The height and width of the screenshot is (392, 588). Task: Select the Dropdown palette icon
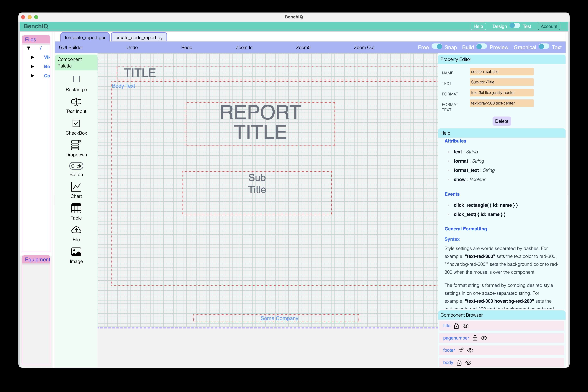pos(76,145)
